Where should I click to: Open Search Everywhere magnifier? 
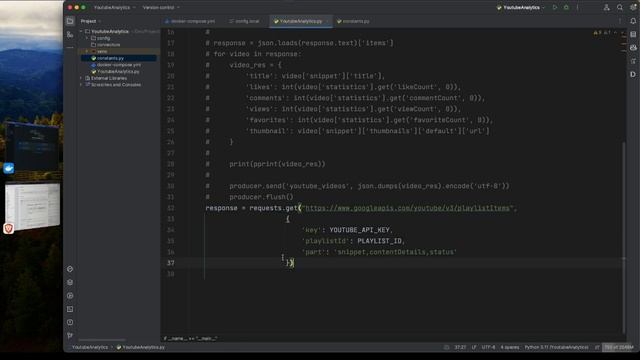pyautogui.click(x=620, y=7)
